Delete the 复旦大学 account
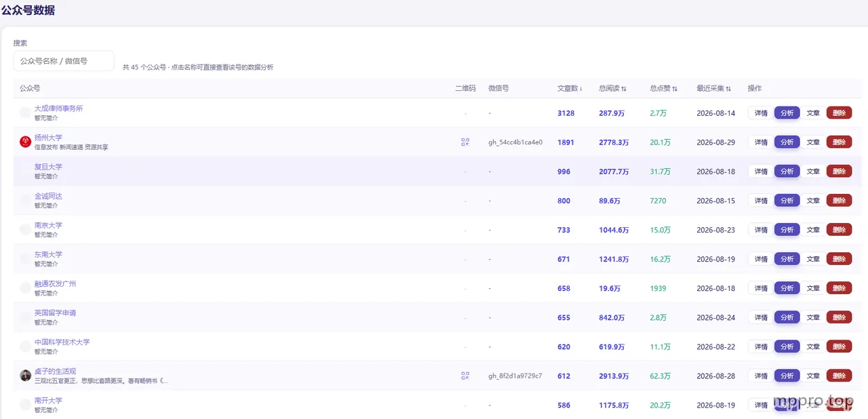868x419 pixels. [x=839, y=172]
